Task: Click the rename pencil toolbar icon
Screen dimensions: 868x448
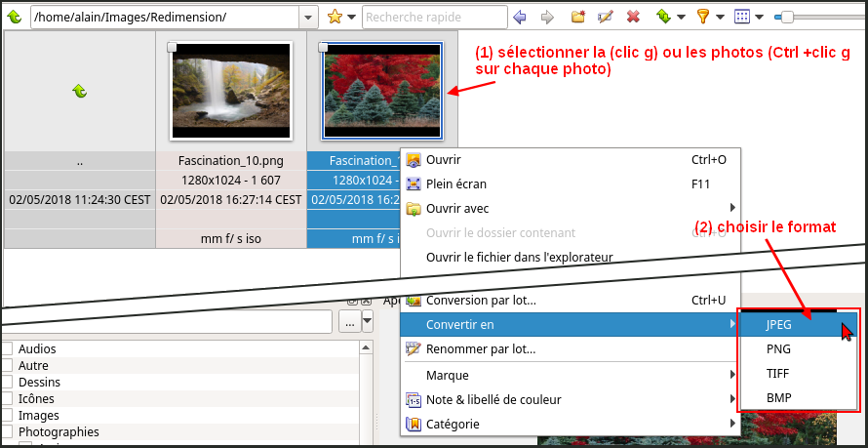Action: pos(605,17)
